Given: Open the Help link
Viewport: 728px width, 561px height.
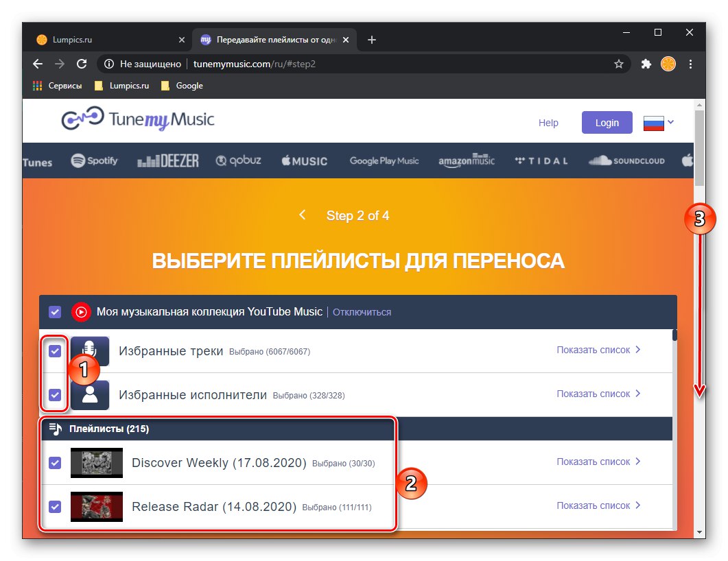Looking at the screenshot, I should pyautogui.click(x=548, y=123).
